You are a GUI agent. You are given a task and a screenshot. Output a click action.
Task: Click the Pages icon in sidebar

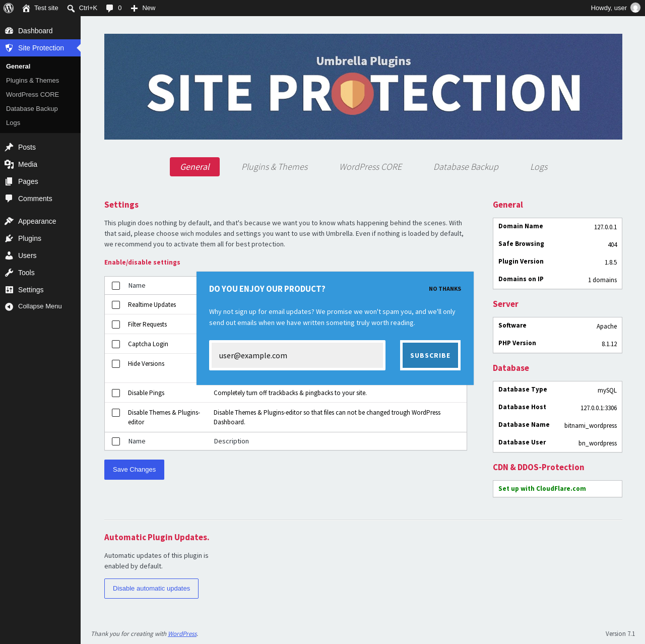click(x=9, y=181)
